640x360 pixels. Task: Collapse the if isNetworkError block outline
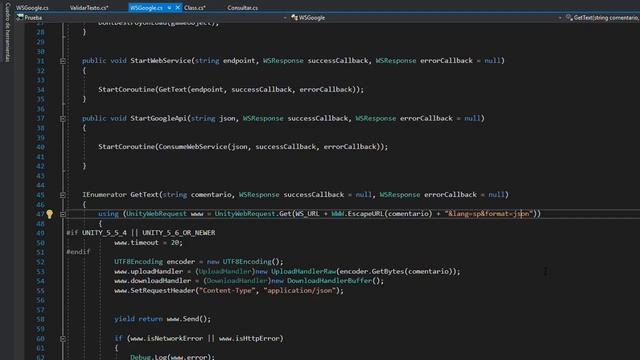tap(62, 339)
